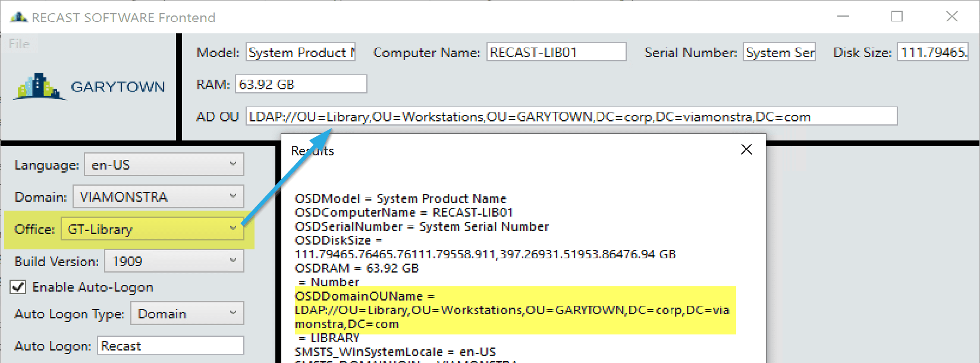Screen dimensions: 980x363
Task: Click the Model text field
Action: [301, 52]
